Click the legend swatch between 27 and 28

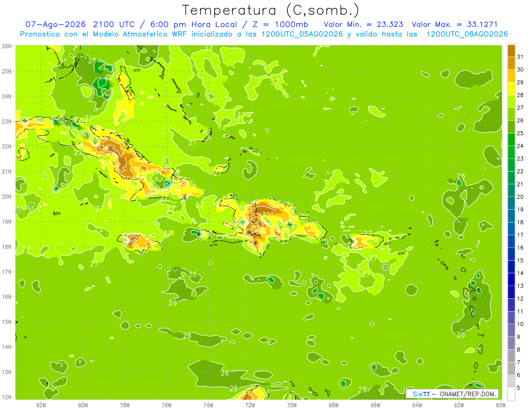(x=511, y=101)
